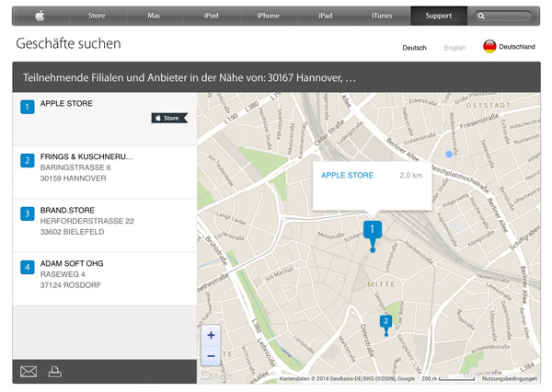Select BRAND.STORE result in list
This screenshot has height=392, width=552.
click(105, 225)
